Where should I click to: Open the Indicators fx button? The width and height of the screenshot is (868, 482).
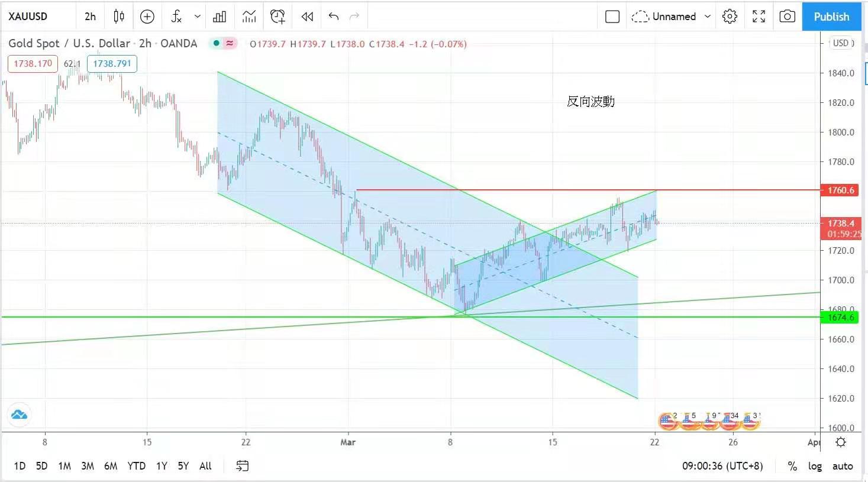click(x=176, y=17)
